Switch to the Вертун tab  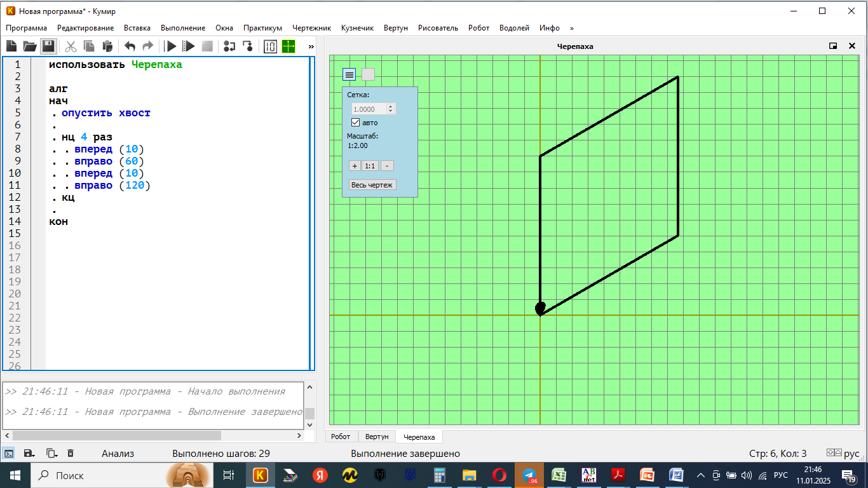click(377, 437)
